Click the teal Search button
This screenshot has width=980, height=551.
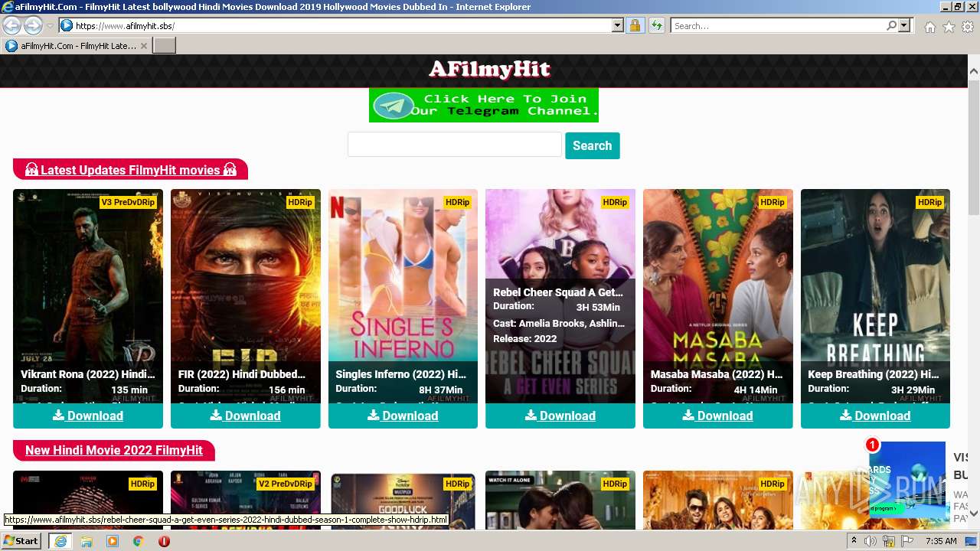[593, 145]
